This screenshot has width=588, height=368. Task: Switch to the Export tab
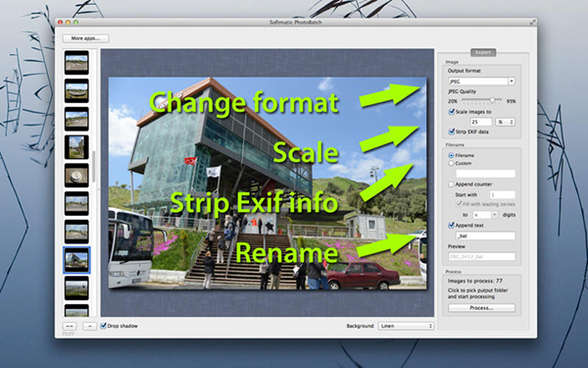483,53
